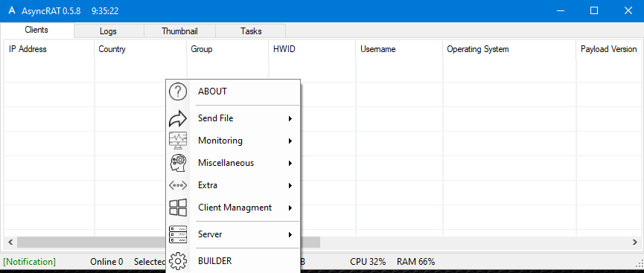Close the AsyncRAT window
Screen dimensions: 644x273
pyautogui.click(x=628, y=10)
